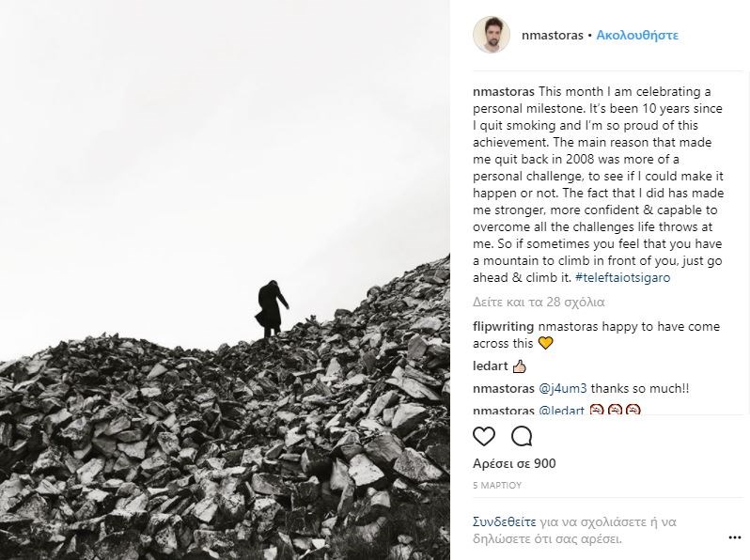Open the three-dots more options menu
The image size is (750, 560).
(x=733, y=534)
